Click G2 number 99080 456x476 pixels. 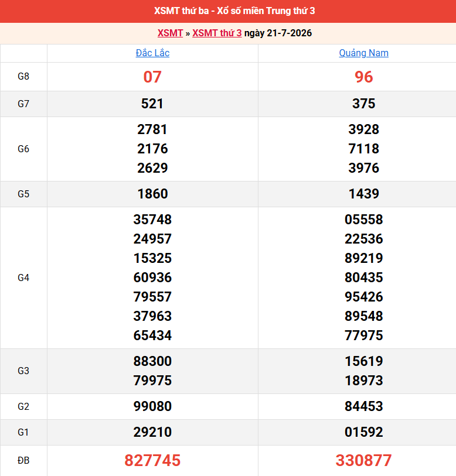tap(152, 406)
